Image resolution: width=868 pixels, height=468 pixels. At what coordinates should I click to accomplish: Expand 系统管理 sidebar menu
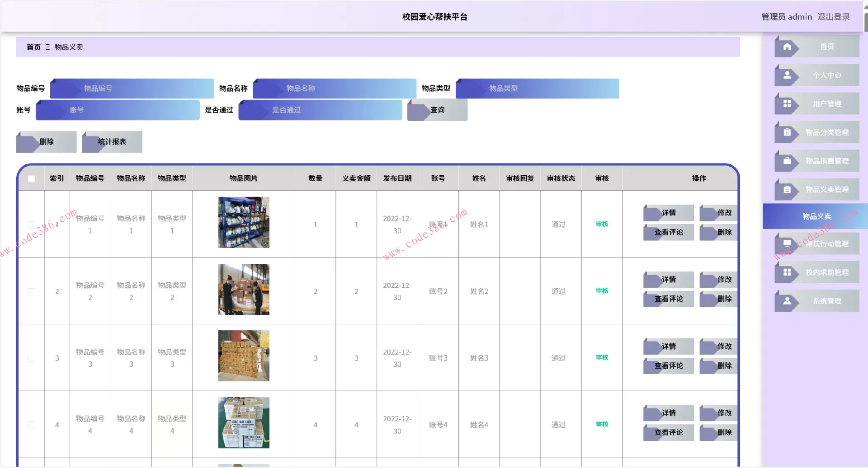click(x=816, y=301)
